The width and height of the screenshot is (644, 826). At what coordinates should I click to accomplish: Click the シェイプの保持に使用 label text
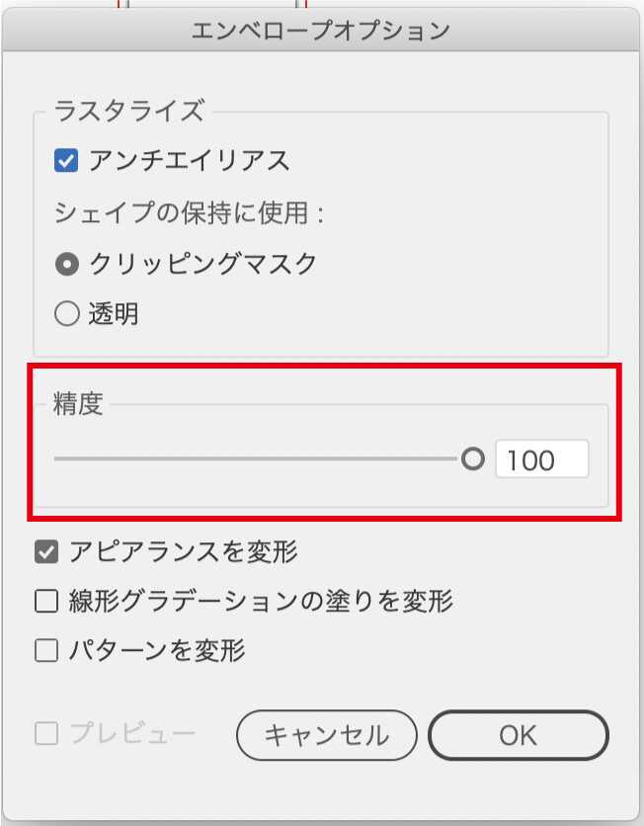tap(190, 212)
